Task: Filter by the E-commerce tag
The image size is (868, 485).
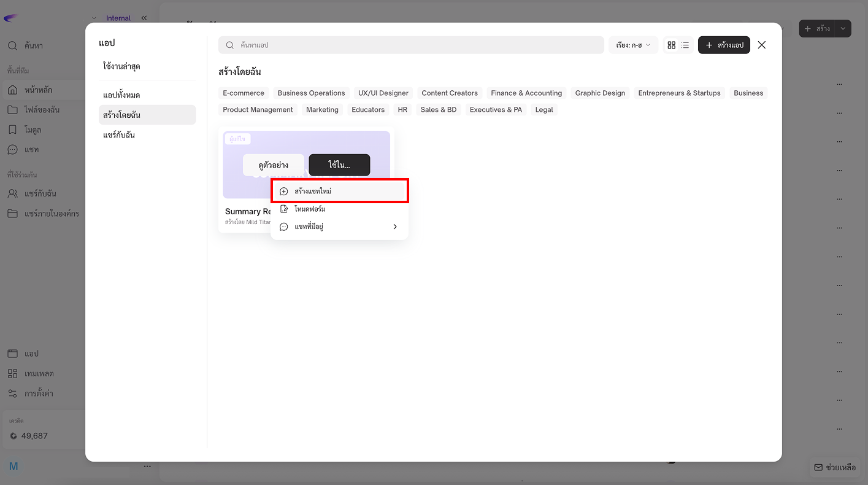Action: tap(244, 93)
